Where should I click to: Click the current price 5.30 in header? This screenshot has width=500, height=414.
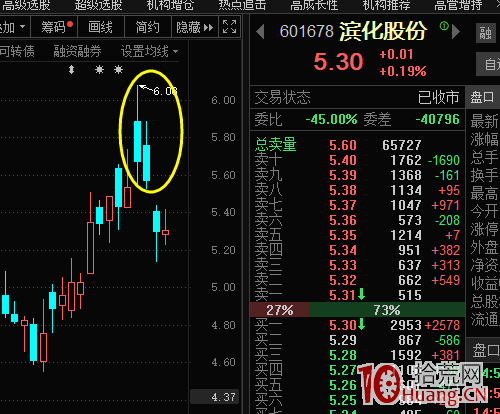338,62
